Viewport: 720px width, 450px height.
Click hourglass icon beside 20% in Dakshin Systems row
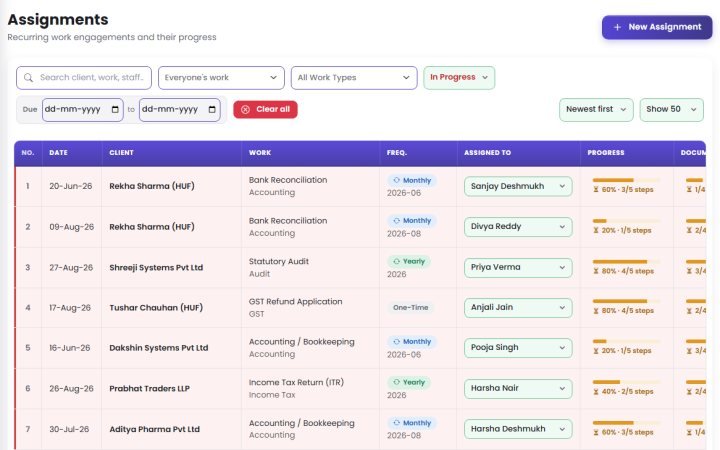(596, 351)
